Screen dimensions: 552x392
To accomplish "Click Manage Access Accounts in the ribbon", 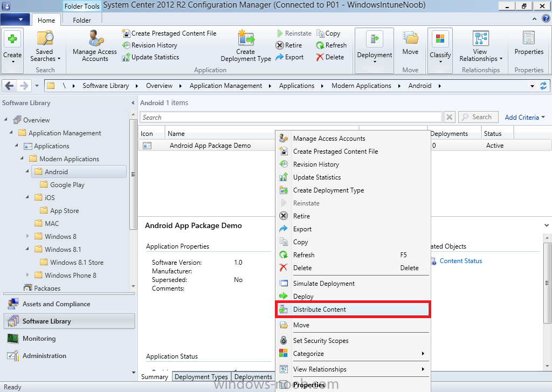I will (x=95, y=46).
